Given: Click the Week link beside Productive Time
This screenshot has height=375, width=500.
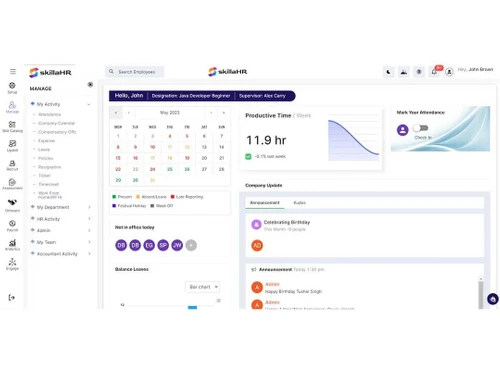Looking at the screenshot, I should [304, 116].
